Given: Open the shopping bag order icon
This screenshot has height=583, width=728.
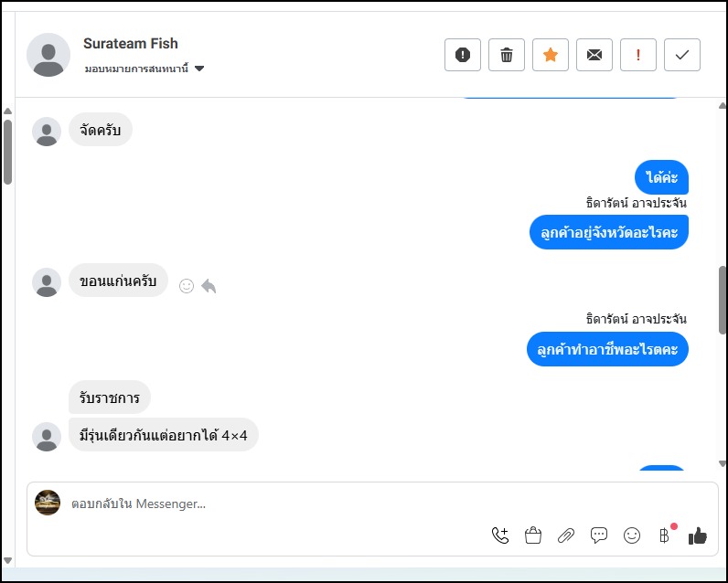Looking at the screenshot, I should (x=533, y=535).
